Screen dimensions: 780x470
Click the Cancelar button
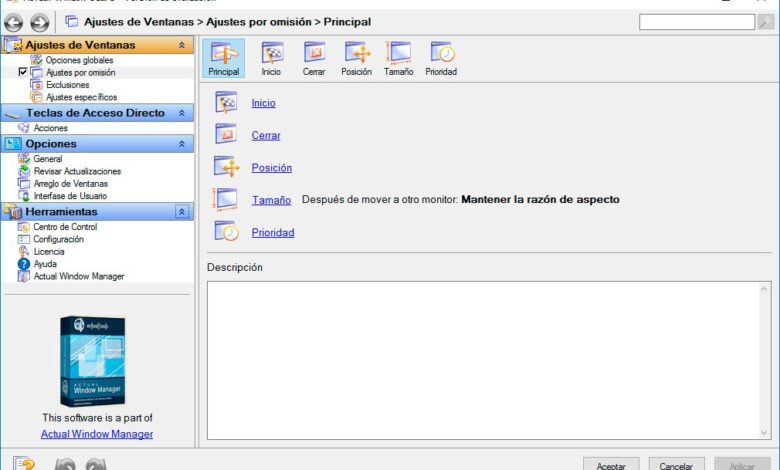click(676, 465)
